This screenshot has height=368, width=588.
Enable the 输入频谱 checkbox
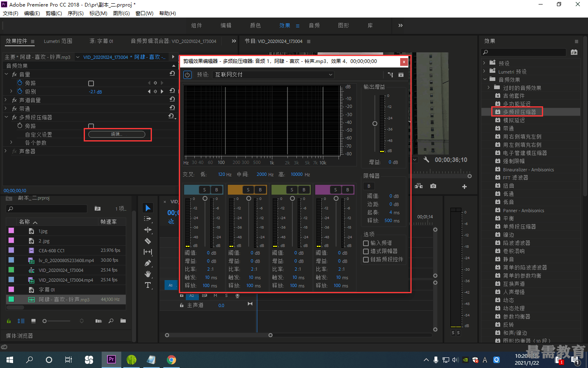pos(366,243)
